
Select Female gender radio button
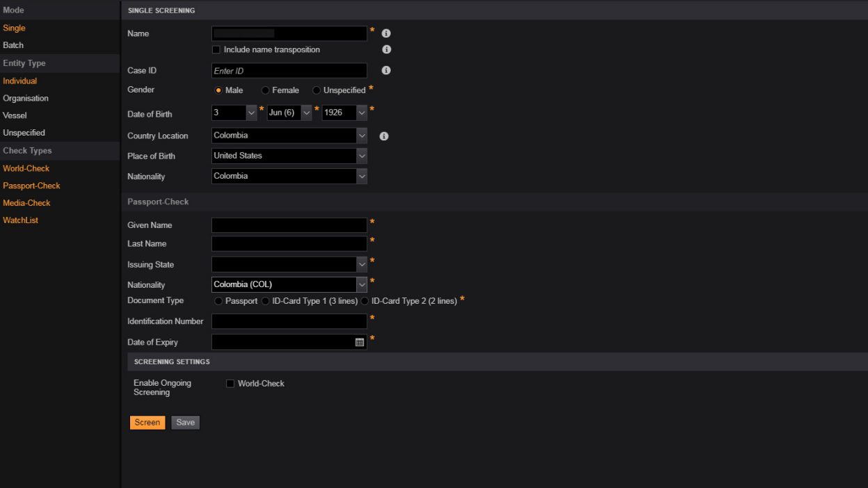pyautogui.click(x=266, y=90)
